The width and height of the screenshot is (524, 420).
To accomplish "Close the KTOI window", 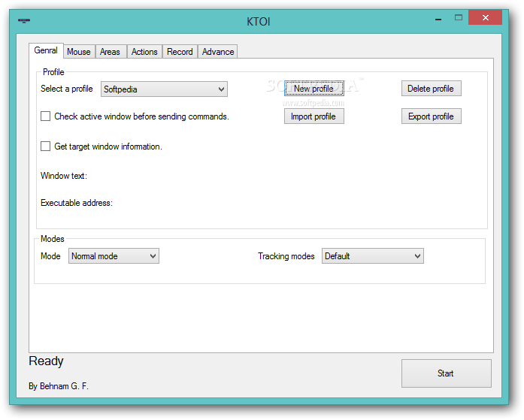I will click(485, 17).
